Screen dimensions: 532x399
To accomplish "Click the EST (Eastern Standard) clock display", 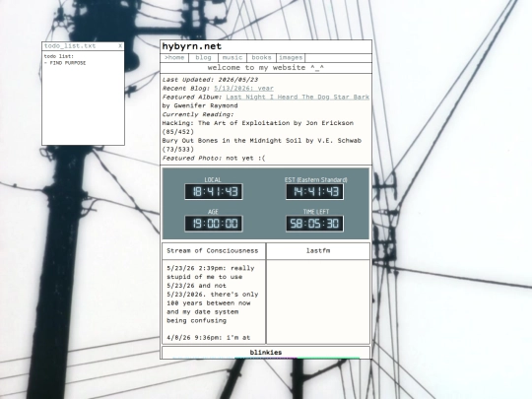I will click(x=315, y=192).
